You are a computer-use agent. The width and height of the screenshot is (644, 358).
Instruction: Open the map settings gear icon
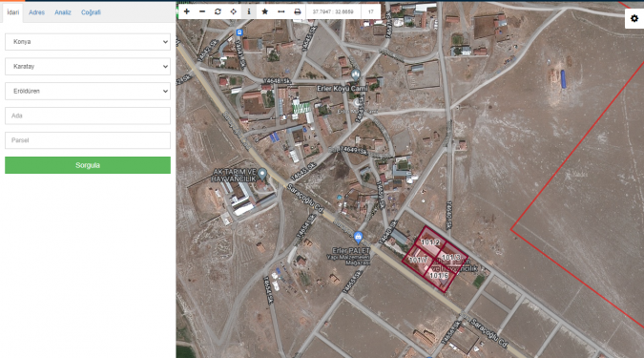(634, 18)
